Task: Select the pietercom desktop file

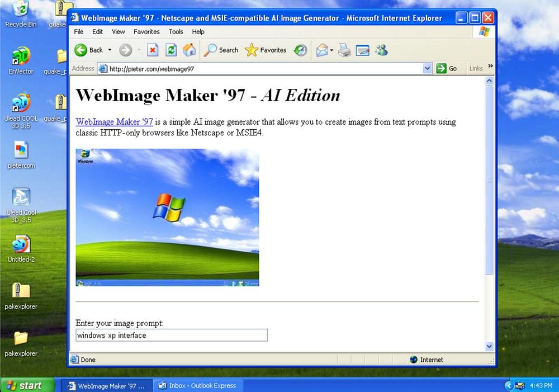Action: [21, 155]
